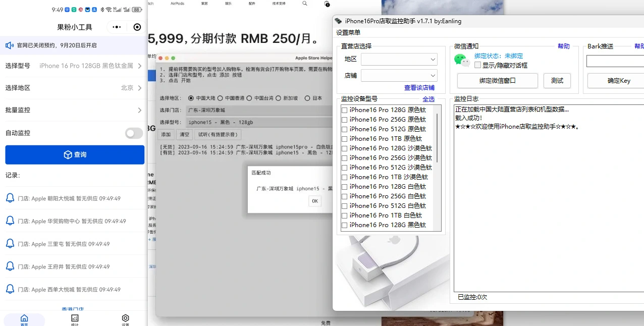The width and height of the screenshot is (644, 326).
Task: Select the 首页 home icon in bottom nav
Action: pyautogui.click(x=24, y=318)
